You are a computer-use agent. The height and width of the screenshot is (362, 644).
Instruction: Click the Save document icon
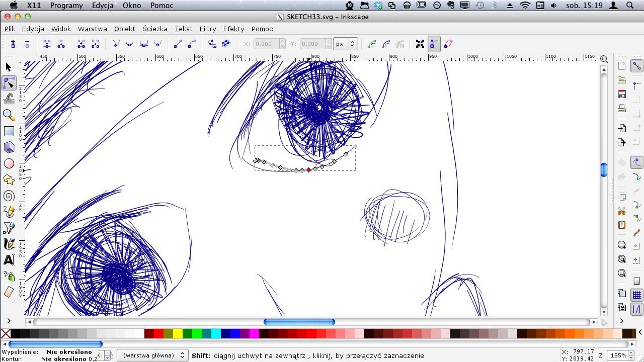click(622, 94)
